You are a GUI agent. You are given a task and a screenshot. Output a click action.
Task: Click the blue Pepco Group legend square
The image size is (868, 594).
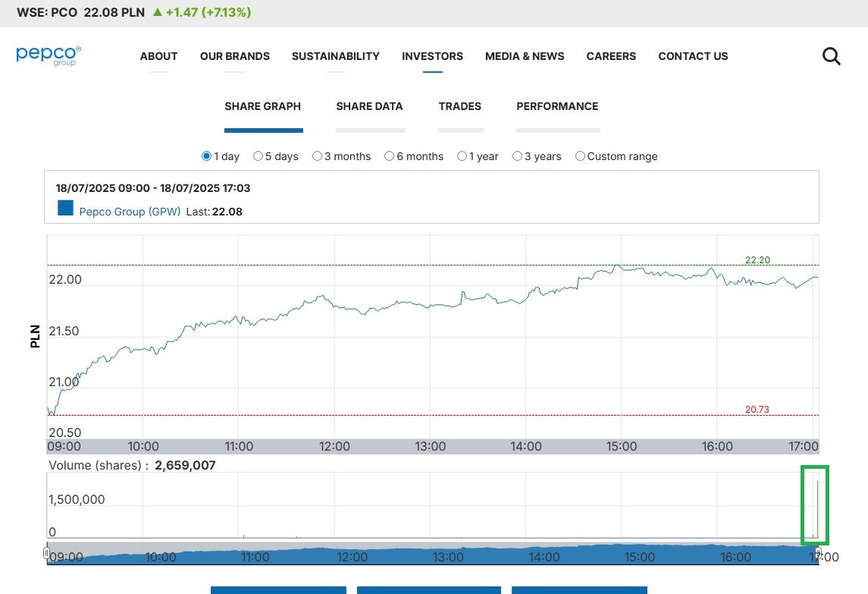[65, 208]
